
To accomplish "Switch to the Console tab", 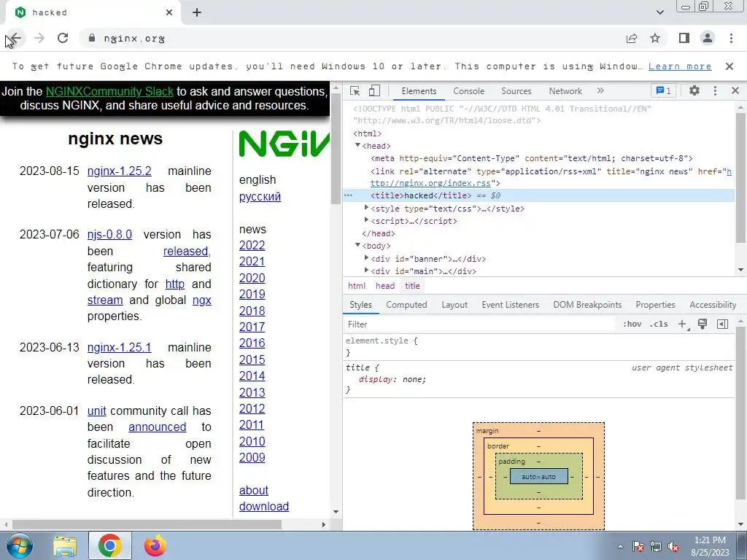I will (x=469, y=91).
